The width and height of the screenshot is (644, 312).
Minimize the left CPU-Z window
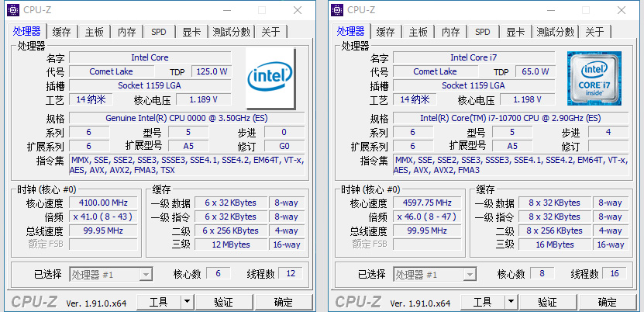(227, 10)
